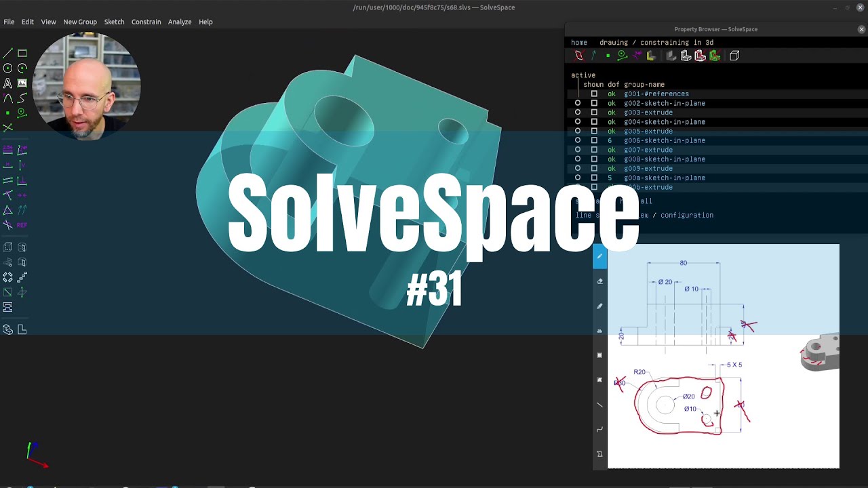Image resolution: width=868 pixels, height=488 pixels.
Task: Toggle the REF reference dimension tool
Action: (22, 225)
